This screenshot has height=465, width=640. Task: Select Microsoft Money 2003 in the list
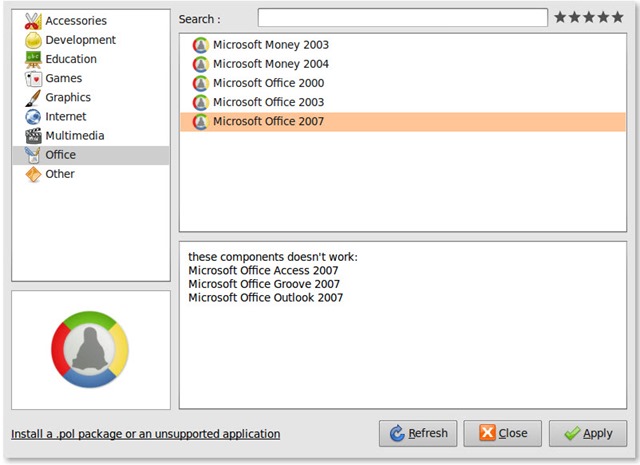click(x=402, y=45)
